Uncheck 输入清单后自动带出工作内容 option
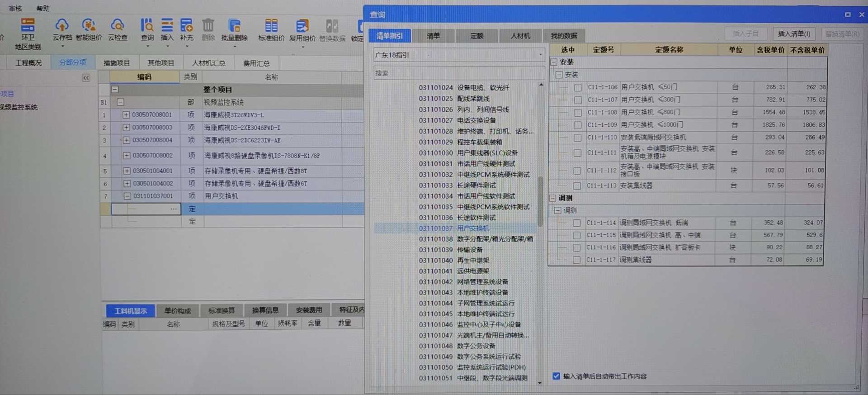 pyautogui.click(x=556, y=376)
